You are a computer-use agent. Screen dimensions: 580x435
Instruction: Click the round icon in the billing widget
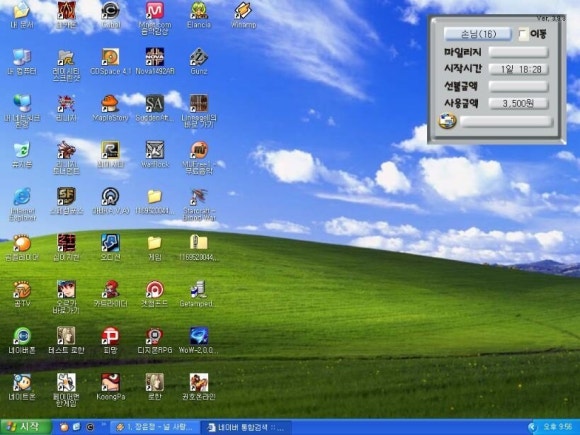(x=447, y=121)
